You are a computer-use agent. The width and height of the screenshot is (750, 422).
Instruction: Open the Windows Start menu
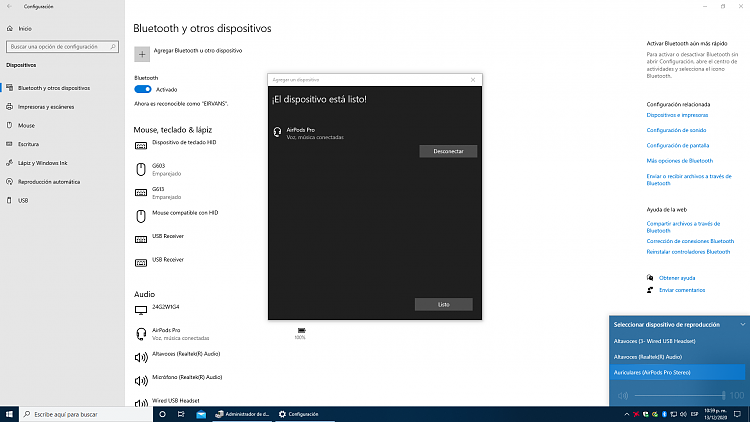pos(9,414)
